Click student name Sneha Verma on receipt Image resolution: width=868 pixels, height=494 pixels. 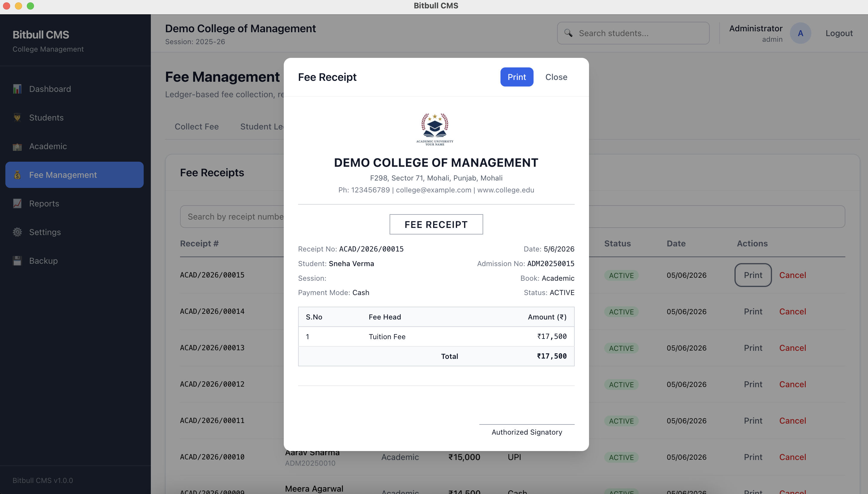(351, 264)
